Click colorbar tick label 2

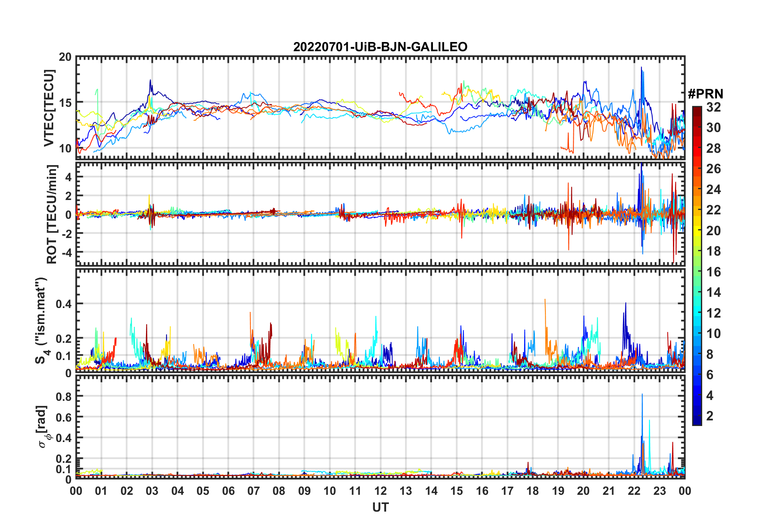point(710,416)
